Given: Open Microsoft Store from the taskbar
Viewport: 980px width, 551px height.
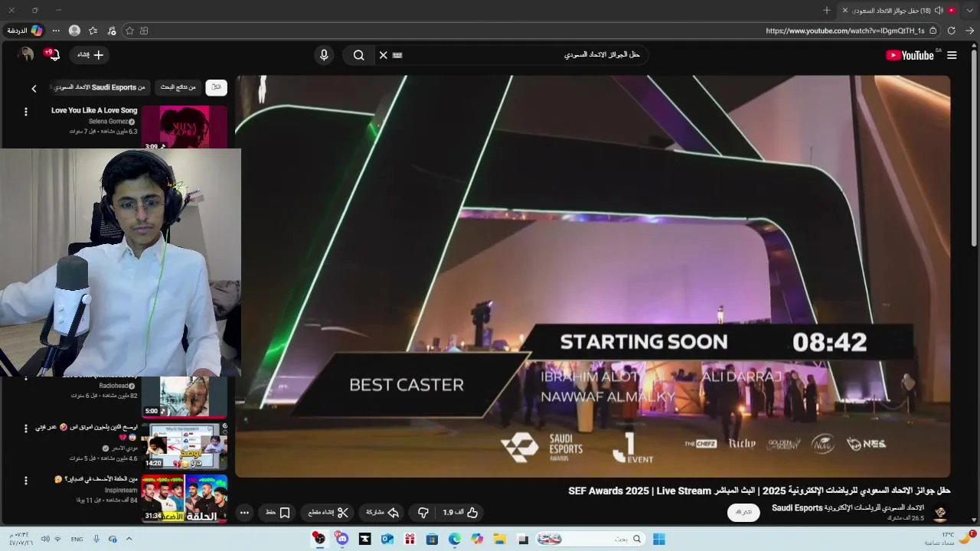Looking at the screenshot, I should coord(433,540).
